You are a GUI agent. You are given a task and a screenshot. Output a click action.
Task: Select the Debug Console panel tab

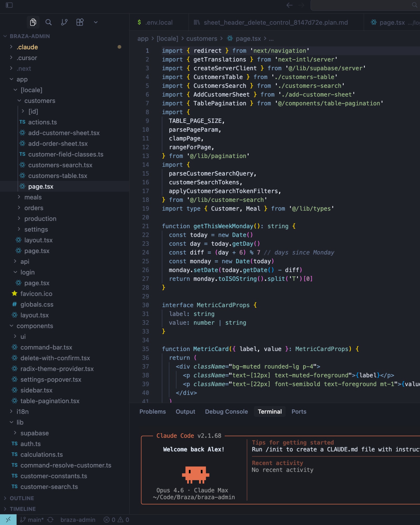[226, 412]
